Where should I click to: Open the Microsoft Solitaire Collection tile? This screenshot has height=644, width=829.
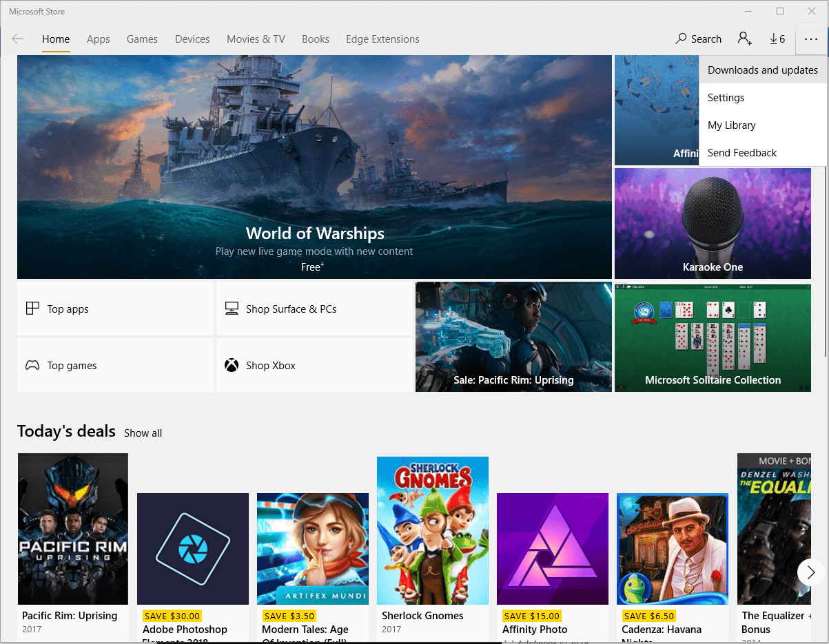coord(713,337)
